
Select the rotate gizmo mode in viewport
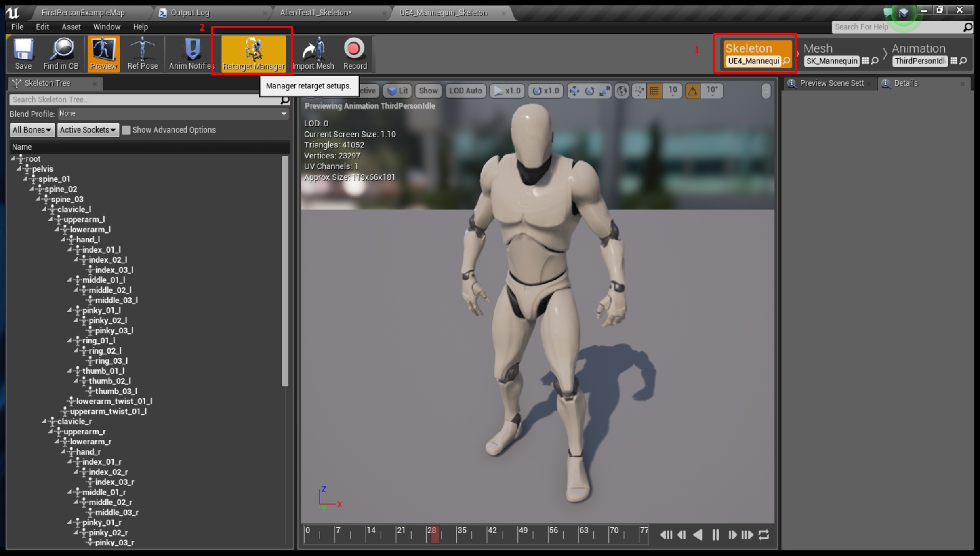click(589, 91)
